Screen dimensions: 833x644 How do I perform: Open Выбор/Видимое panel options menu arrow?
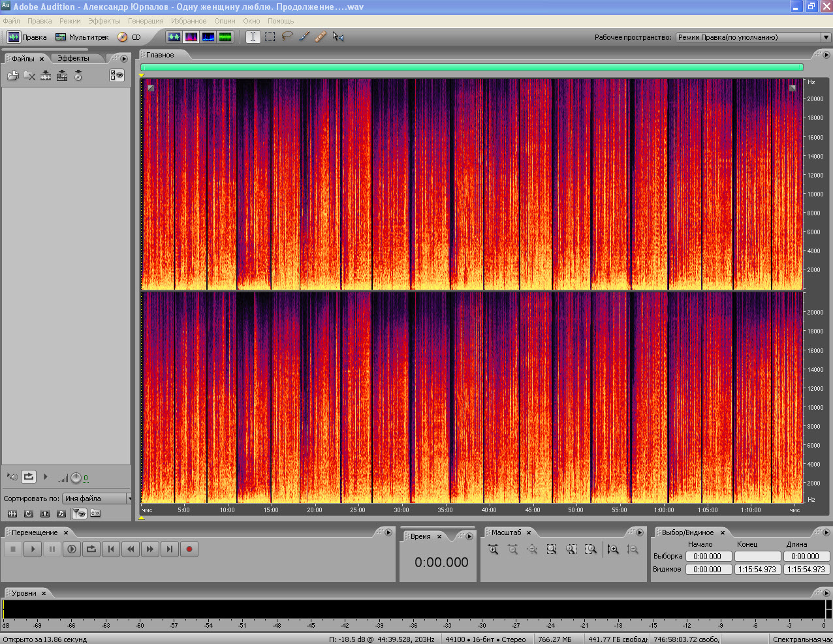[x=825, y=532]
